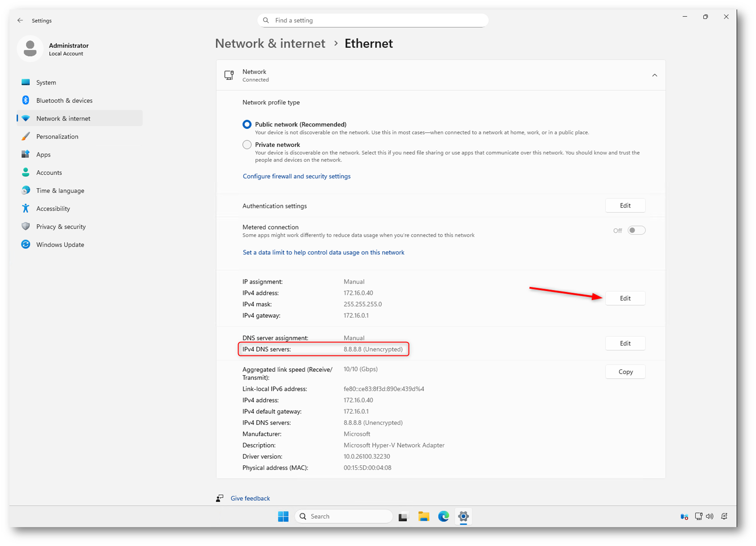The height and width of the screenshot is (546, 756).
Task: Open Microsoft Edge from the taskbar
Action: [x=443, y=516]
